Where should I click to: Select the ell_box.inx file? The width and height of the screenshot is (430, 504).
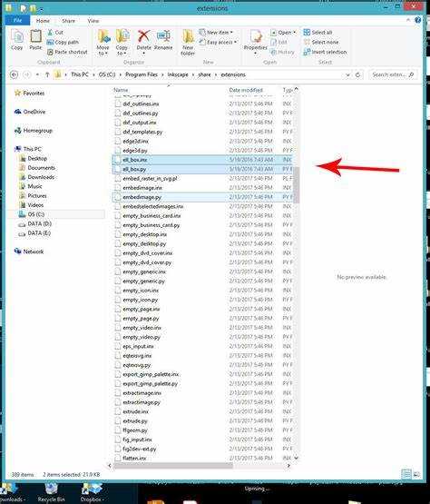202,160
